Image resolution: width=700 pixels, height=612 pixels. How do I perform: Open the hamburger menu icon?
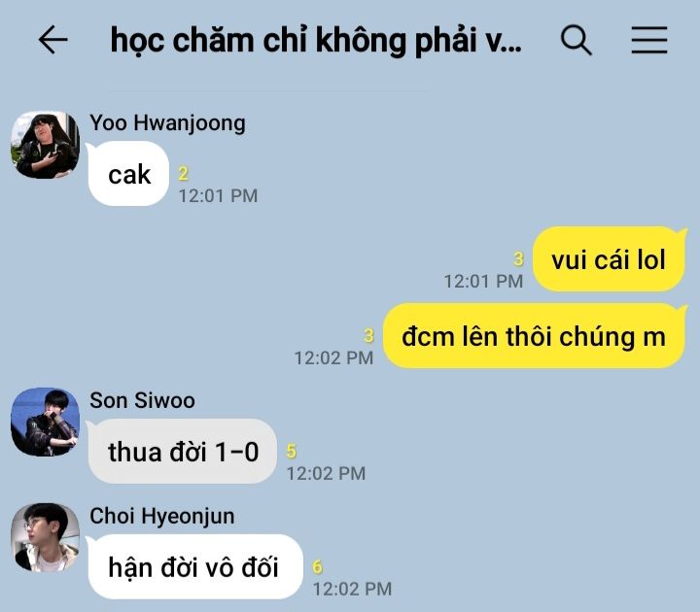point(649,40)
